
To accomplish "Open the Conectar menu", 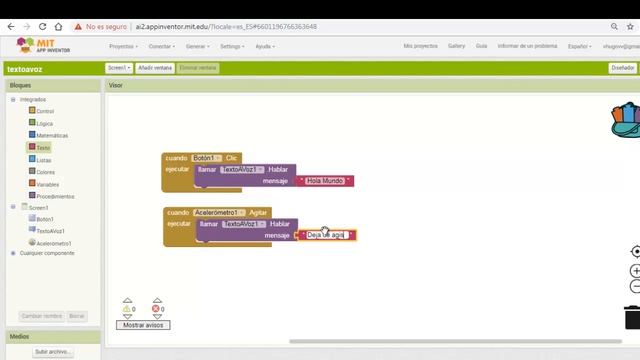I will pos(162,46).
